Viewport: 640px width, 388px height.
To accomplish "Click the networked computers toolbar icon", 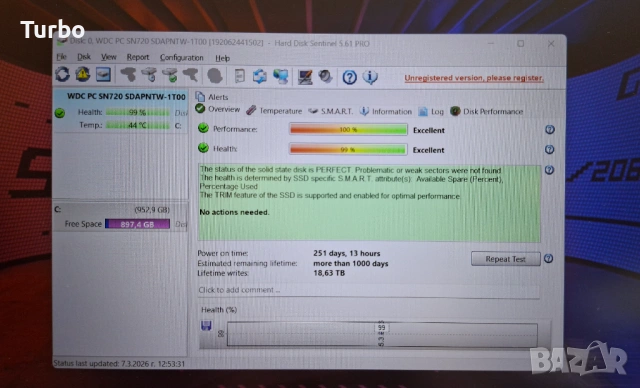I will click(281, 76).
